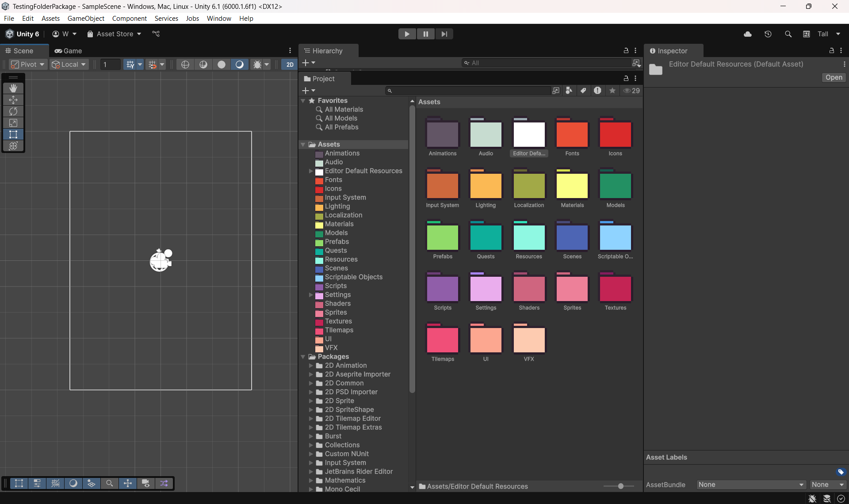Open the GameObject menu

click(x=86, y=18)
